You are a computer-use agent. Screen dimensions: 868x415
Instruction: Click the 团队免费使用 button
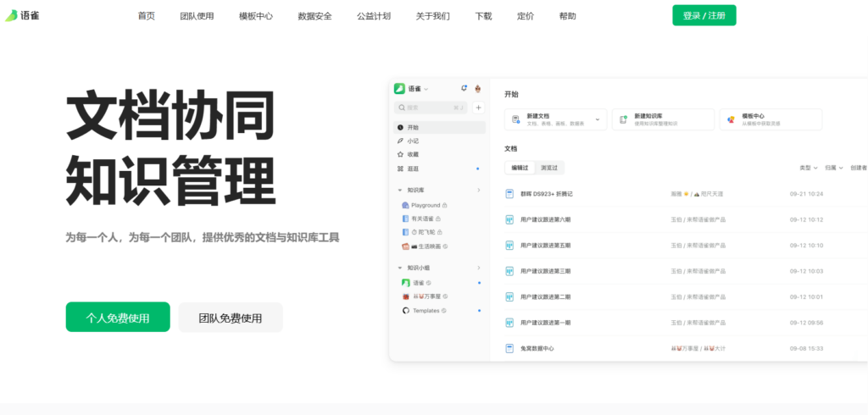pyautogui.click(x=231, y=318)
